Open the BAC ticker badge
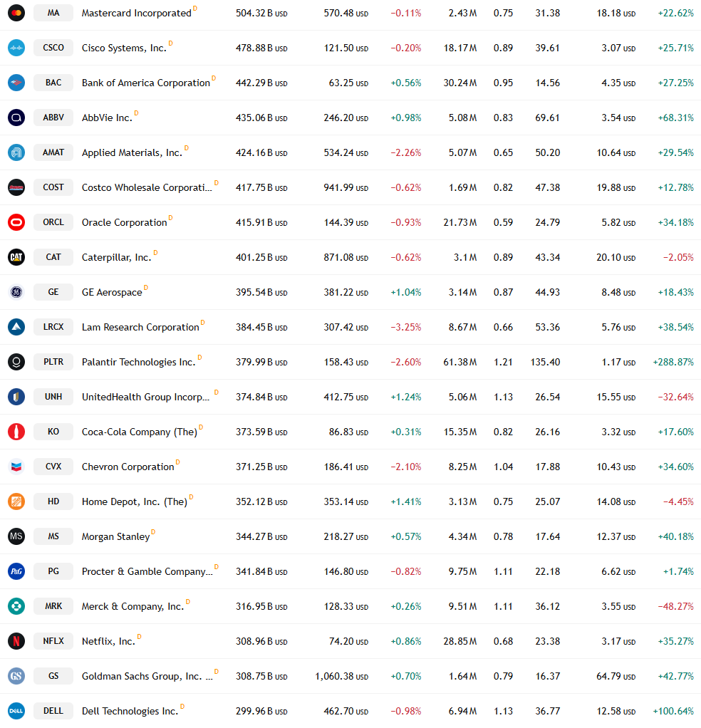The width and height of the screenshot is (701, 728). 53,83
